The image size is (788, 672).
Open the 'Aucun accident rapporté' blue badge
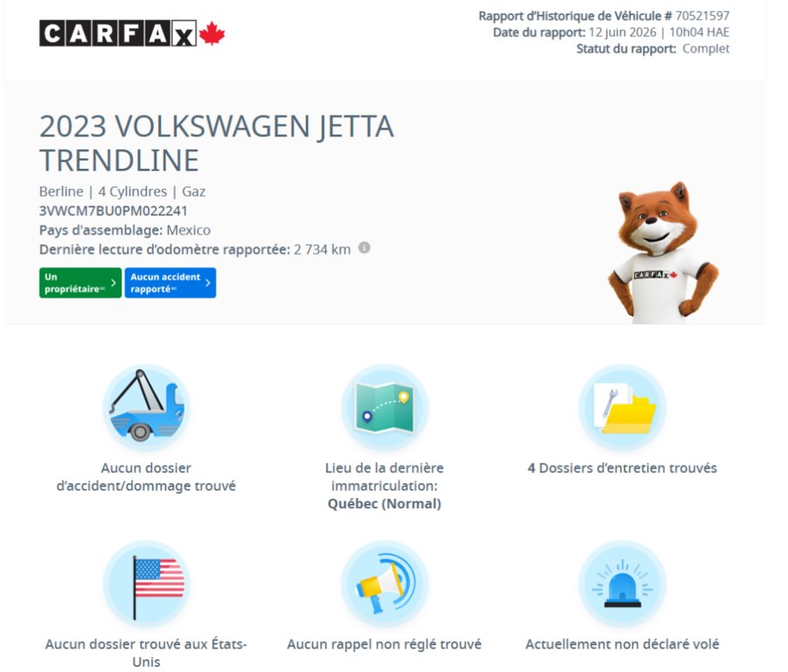pyautogui.click(x=171, y=283)
